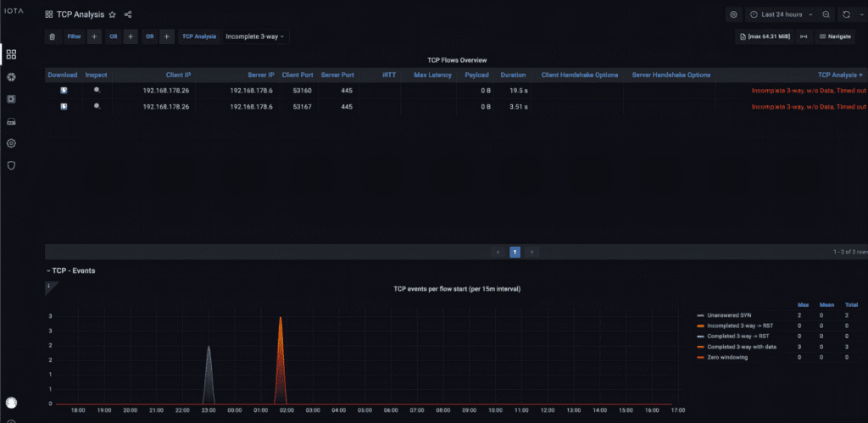Add a condition with first plus after Filter
868x423 pixels.
pyautogui.click(x=94, y=36)
